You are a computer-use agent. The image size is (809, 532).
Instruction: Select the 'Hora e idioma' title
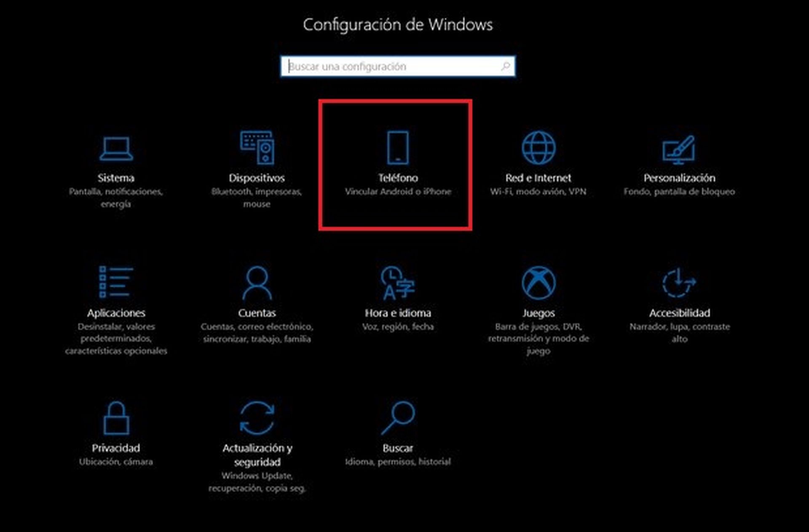[398, 313]
